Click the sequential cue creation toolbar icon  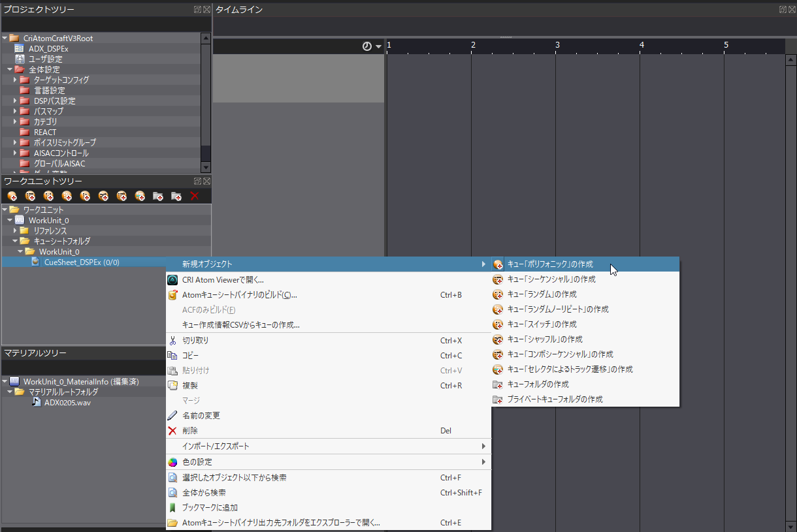pyautogui.click(x=30, y=196)
